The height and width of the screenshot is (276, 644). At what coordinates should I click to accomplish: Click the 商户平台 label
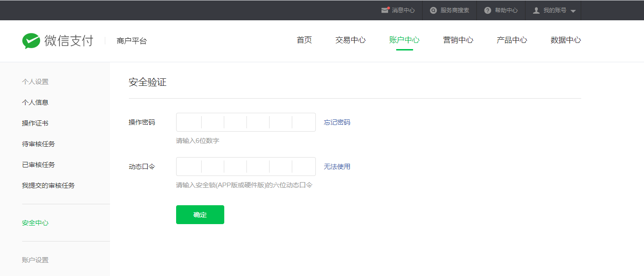pyautogui.click(x=132, y=41)
